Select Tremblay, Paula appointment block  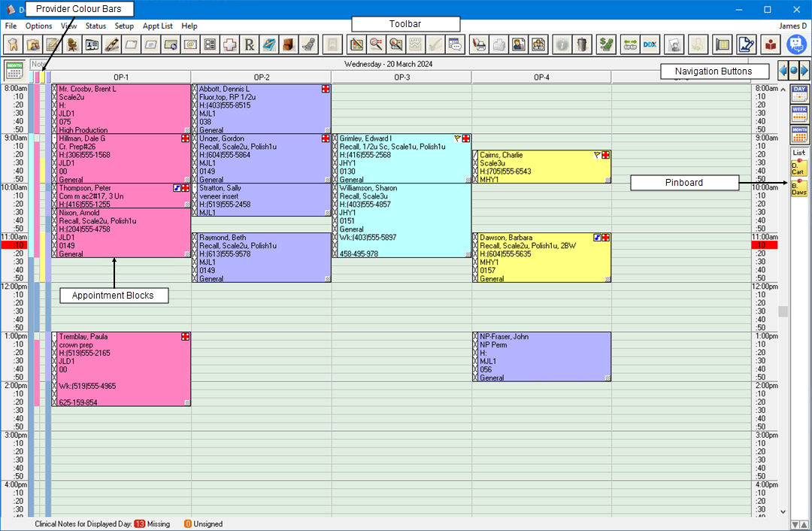120,369
